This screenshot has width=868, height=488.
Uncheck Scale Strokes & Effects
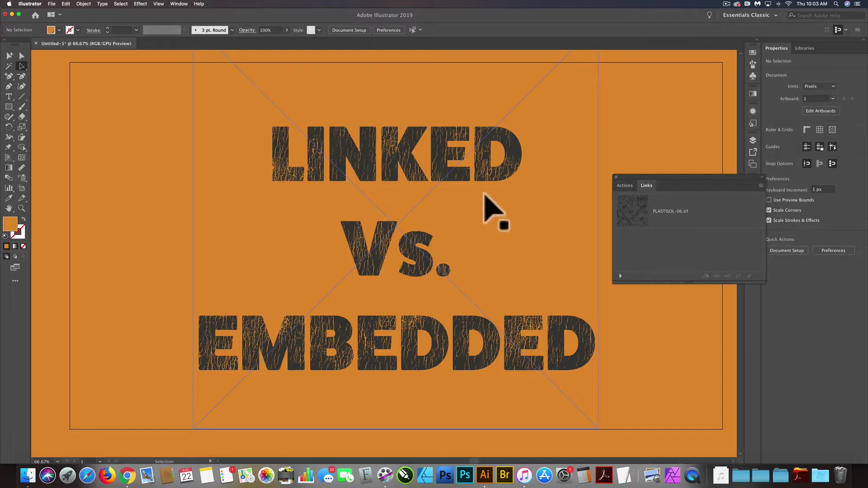(x=769, y=220)
